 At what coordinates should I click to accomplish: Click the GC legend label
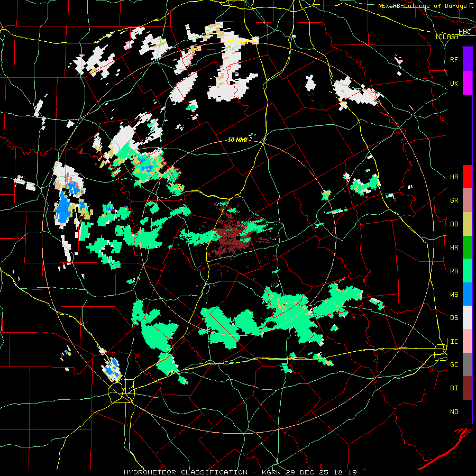(x=454, y=365)
